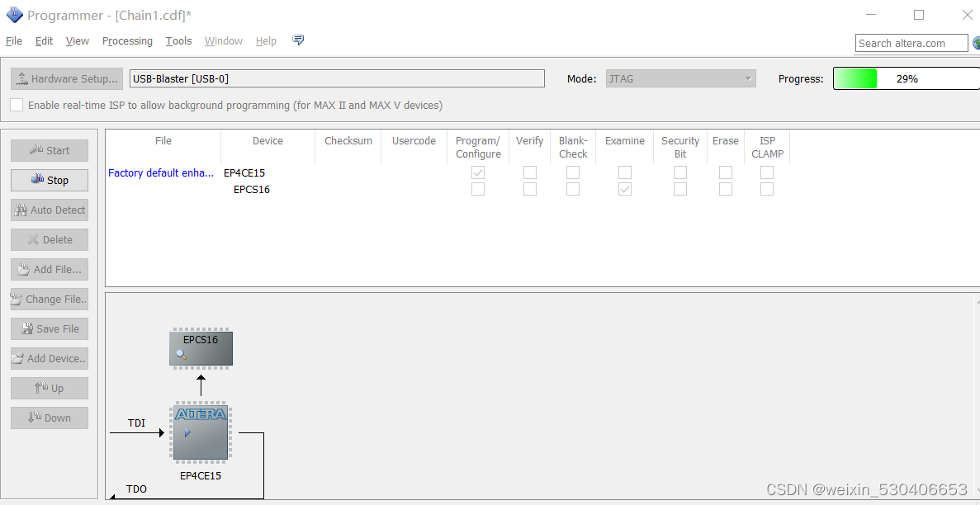Toggle Erase checkbox for EP4CE15
This screenshot has width=980, height=505.
pos(726,172)
